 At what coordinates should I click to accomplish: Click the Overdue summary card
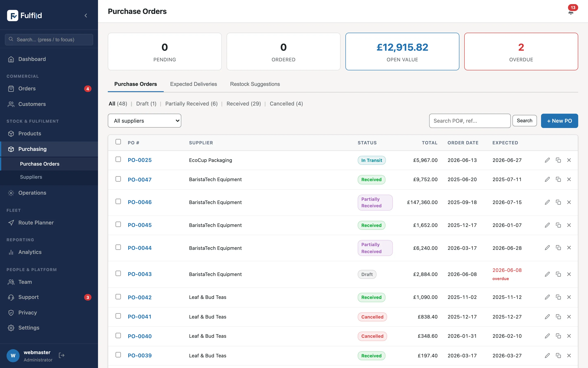521,52
